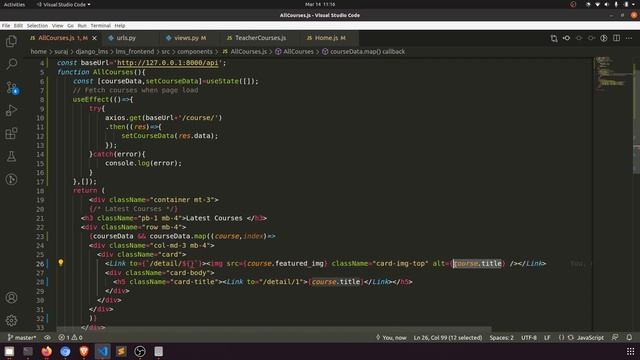Click the console.log(error) statement on line 15
The height and width of the screenshot is (360, 640).
(143, 163)
